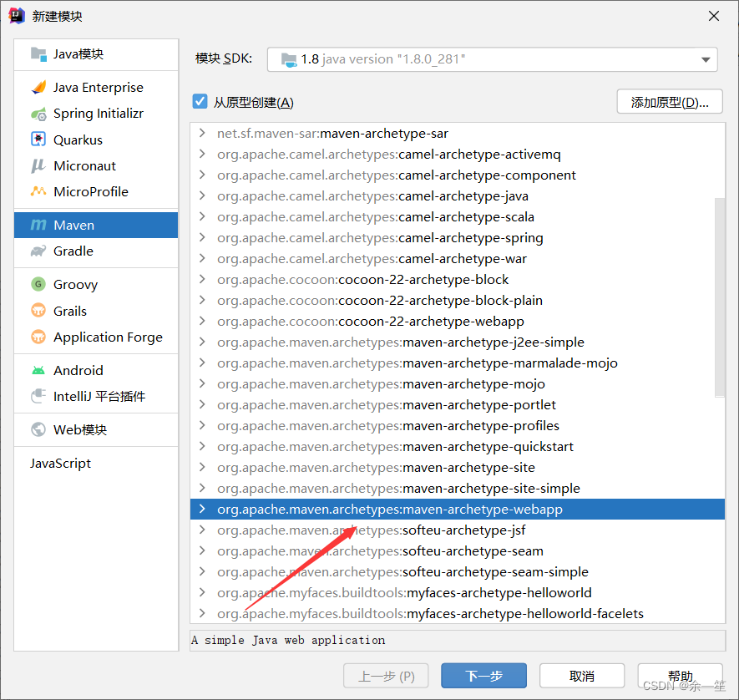Click the 取消 button

pyautogui.click(x=581, y=676)
